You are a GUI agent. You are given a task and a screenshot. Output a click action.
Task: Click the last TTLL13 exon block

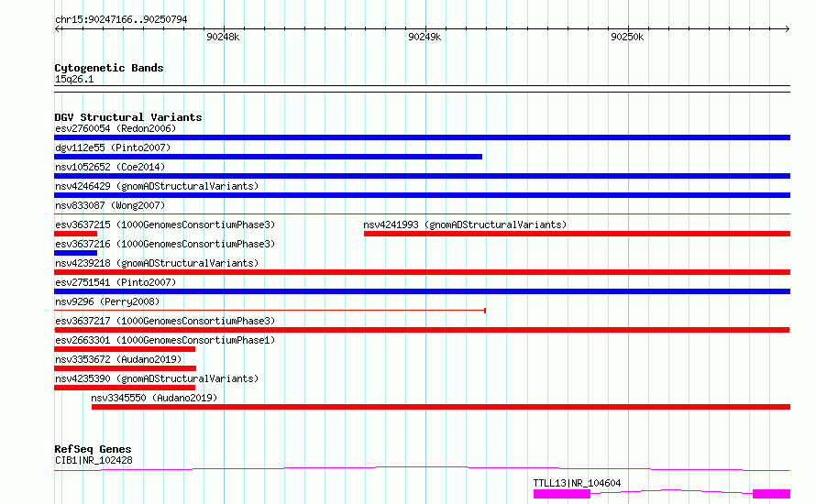click(772, 494)
